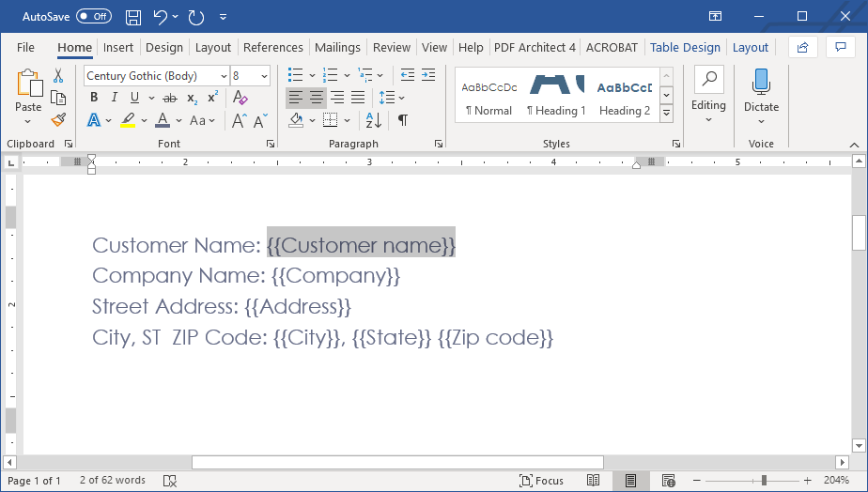Switch to the Insert tab
868x492 pixels.
(118, 48)
